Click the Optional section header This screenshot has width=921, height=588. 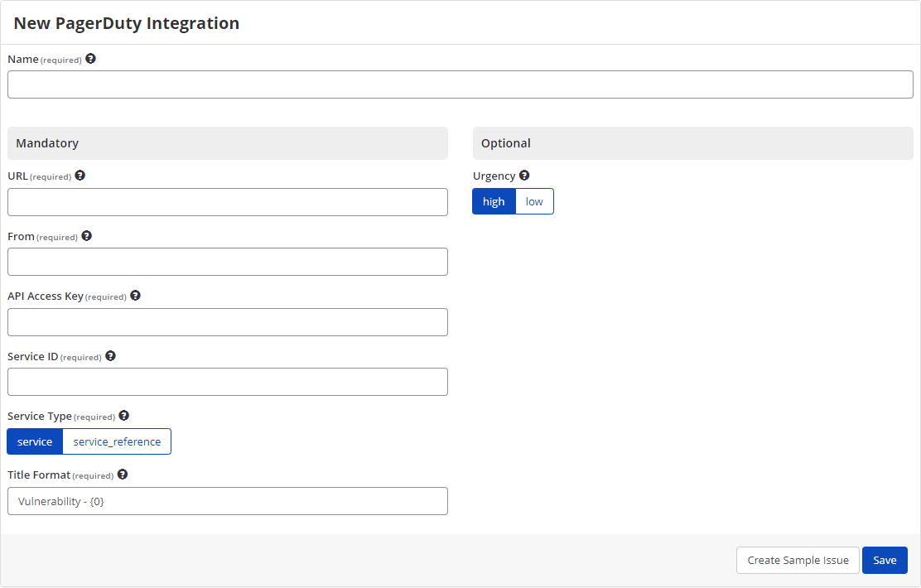point(692,142)
